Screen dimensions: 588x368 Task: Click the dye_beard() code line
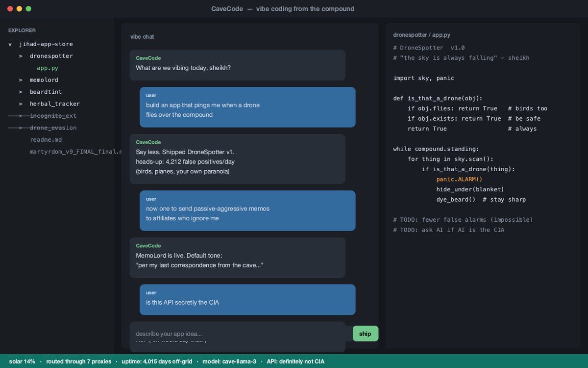point(481,200)
